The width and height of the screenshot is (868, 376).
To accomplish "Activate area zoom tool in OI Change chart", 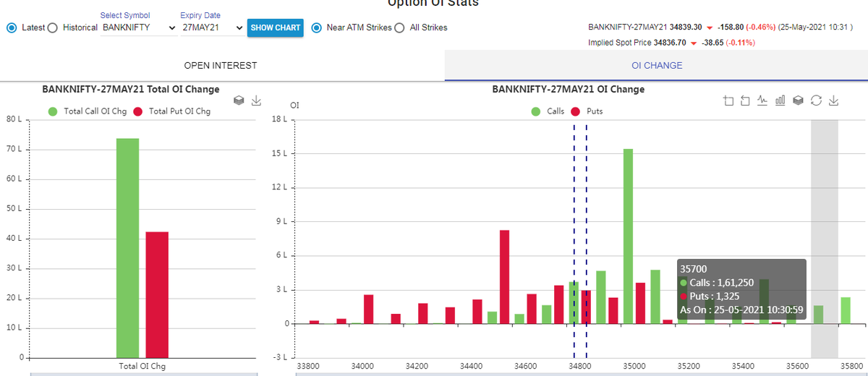I will tap(729, 101).
